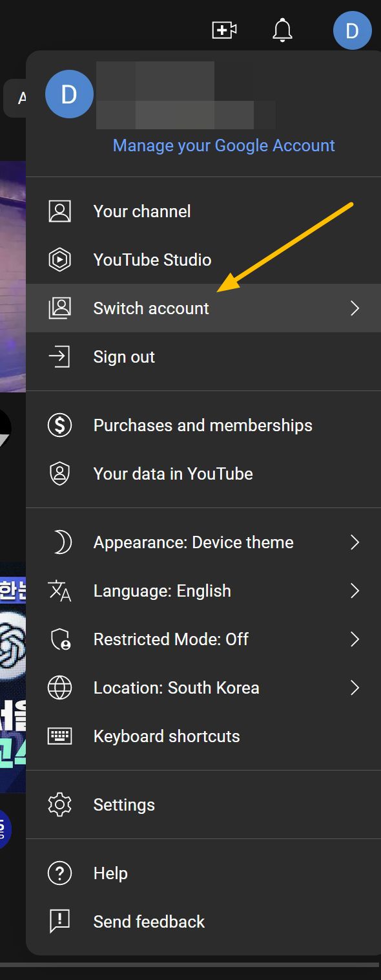Image resolution: width=381 pixels, height=980 pixels.
Task: Expand Language: English chevron
Action: coord(354,591)
